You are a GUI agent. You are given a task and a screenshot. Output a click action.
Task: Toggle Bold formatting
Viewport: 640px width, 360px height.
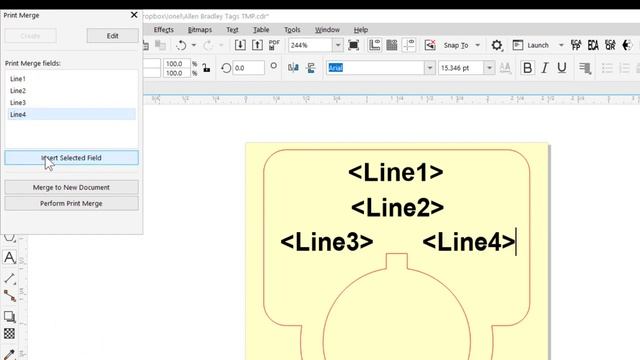click(x=527, y=68)
